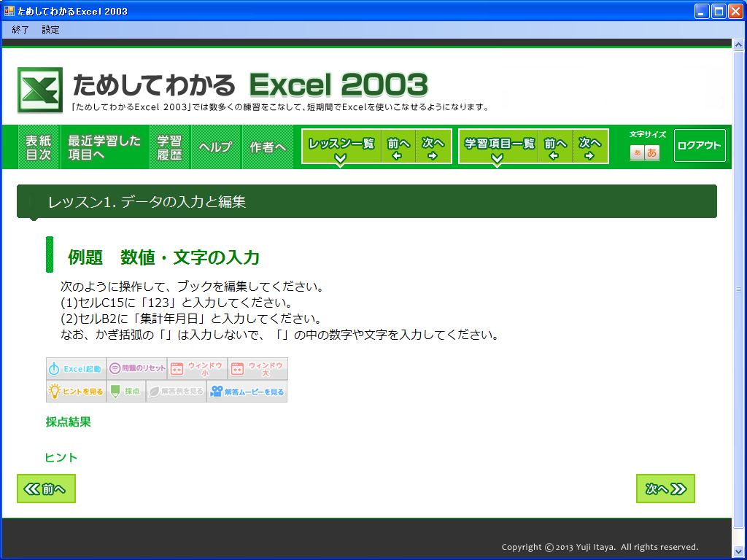Reset the problem with 問題のリセット
The image size is (747, 560).
click(x=136, y=368)
